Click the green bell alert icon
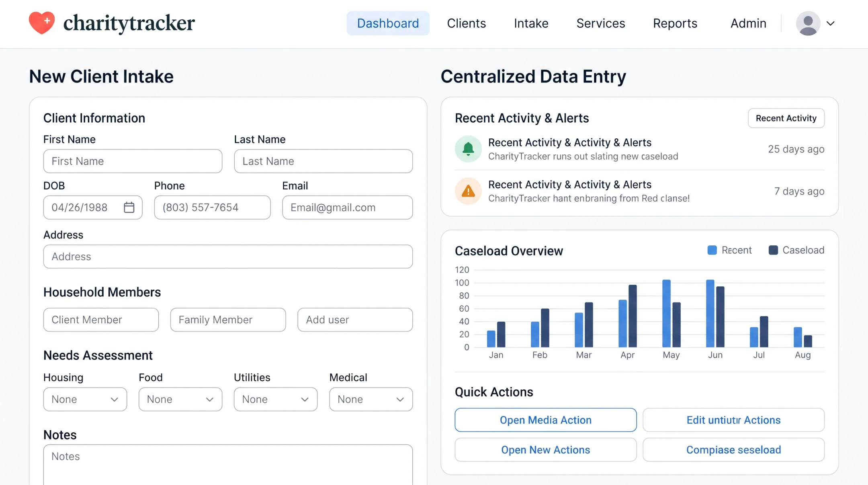This screenshot has height=485, width=868. point(468,149)
